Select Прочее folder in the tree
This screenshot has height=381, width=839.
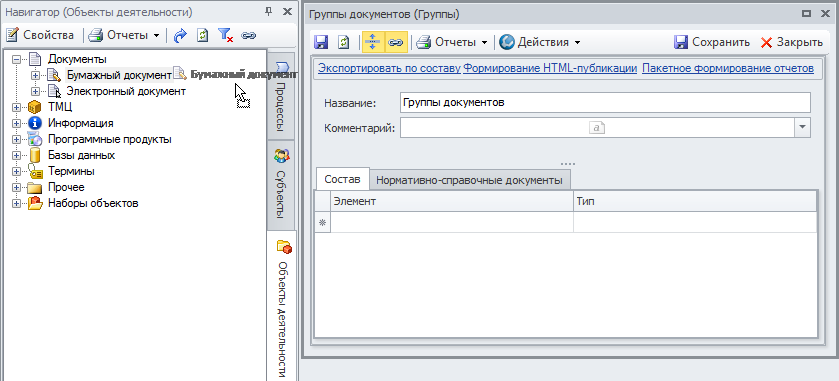point(66,187)
